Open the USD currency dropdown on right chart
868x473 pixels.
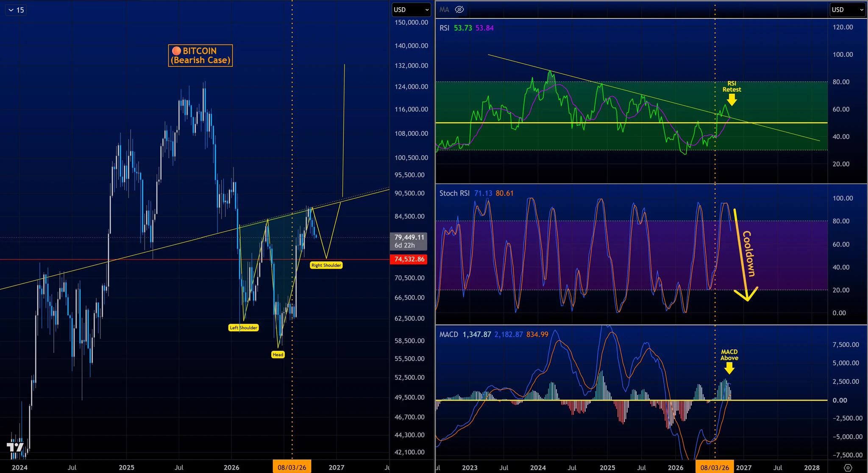[847, 10]
